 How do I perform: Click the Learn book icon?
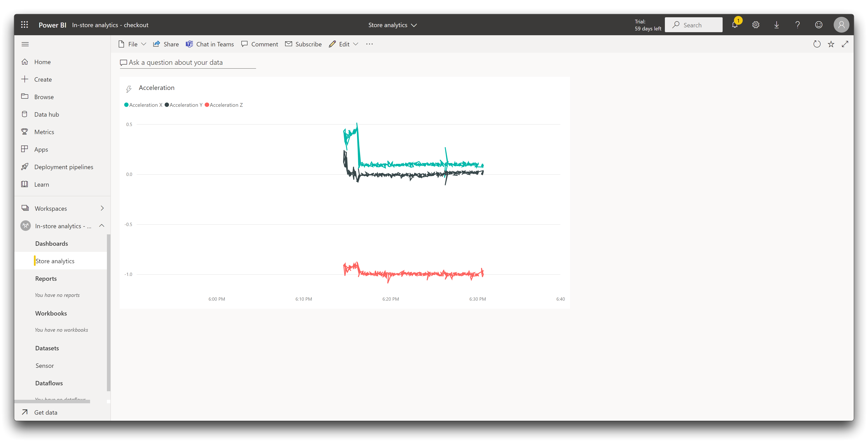(x=25, y=184)
